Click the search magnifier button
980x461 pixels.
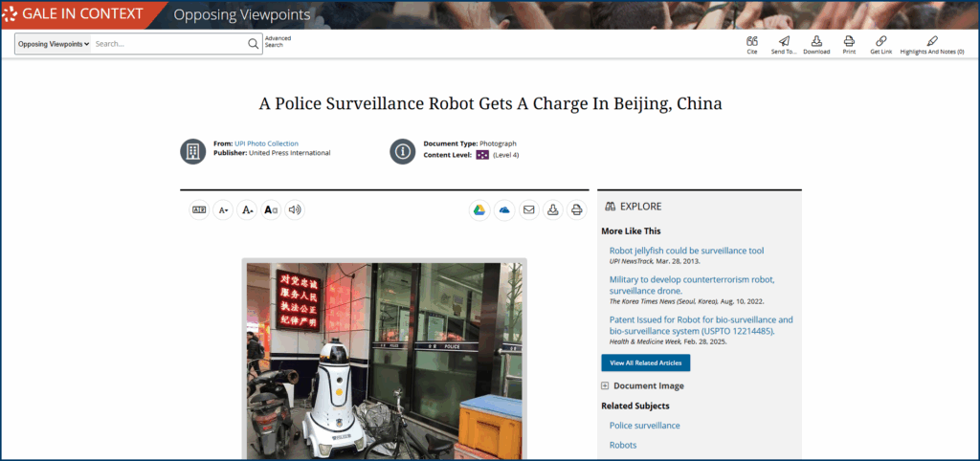point(253,44)
